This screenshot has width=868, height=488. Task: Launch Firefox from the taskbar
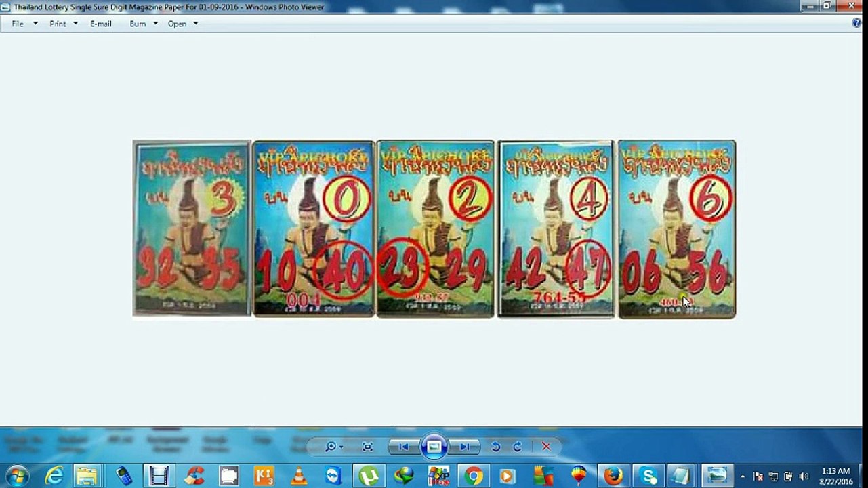pyautogui.click(x=613, y=476)
